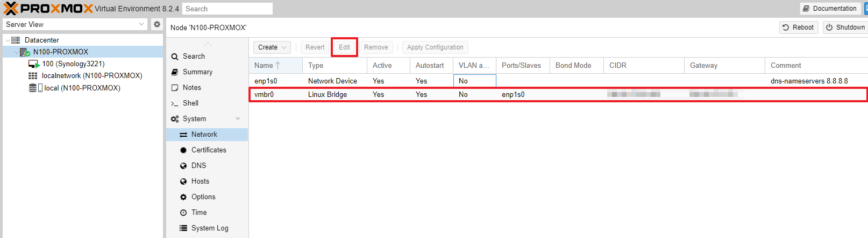Sort by the Ports/Slaves column header
The height and width of the screenshot is (238, 868).
tap(523, 65)
